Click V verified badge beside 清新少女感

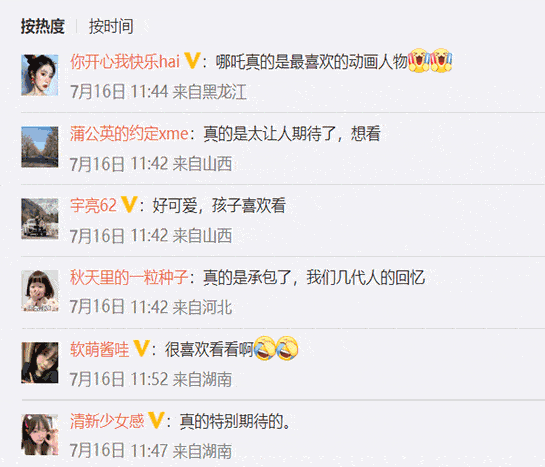tap(156, 420)
